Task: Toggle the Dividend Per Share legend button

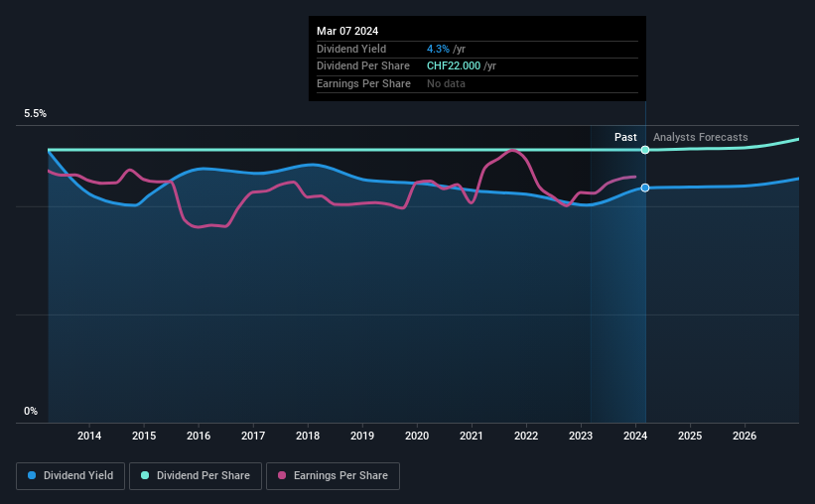Action: [x=196, y=476]
